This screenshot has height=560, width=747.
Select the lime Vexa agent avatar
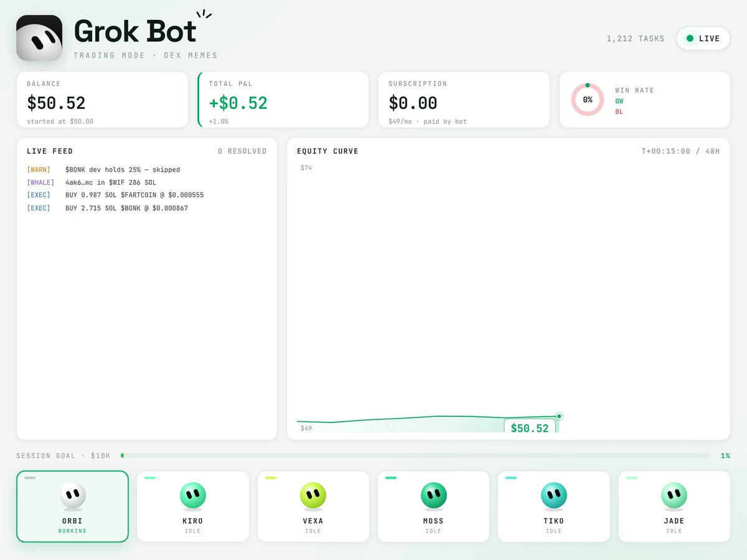click(313, 496)
